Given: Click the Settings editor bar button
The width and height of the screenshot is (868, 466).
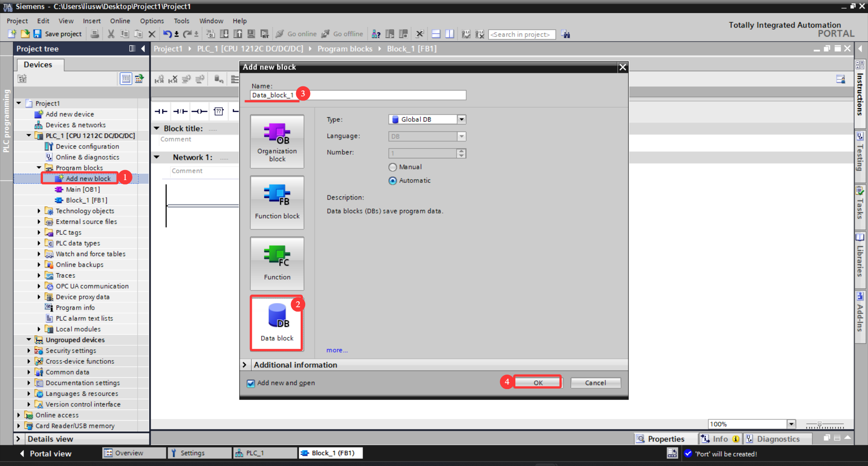Looking at the screenshot, I should pyautogui.click(x=199, y=453).
